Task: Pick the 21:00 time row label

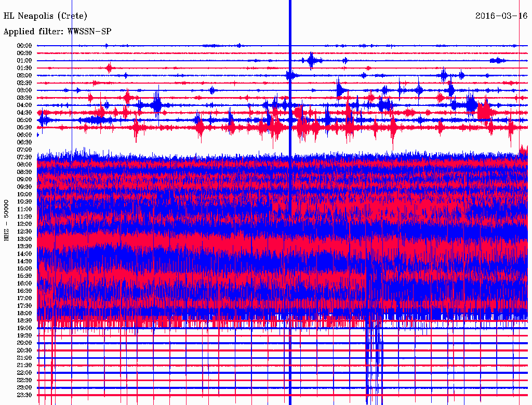Action: (24, 358)
